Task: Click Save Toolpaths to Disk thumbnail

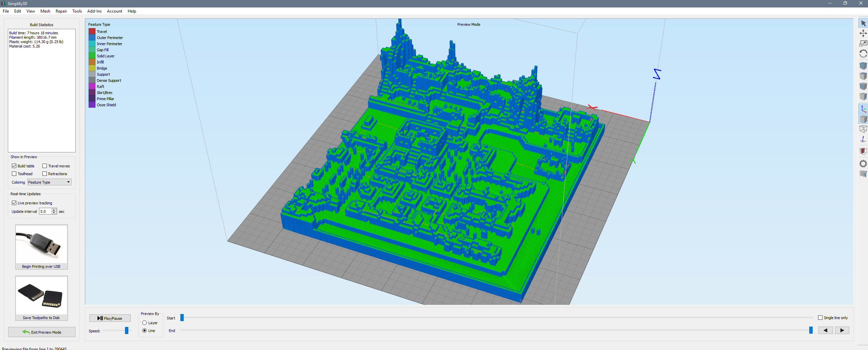Action: click(x=41, y=296)
